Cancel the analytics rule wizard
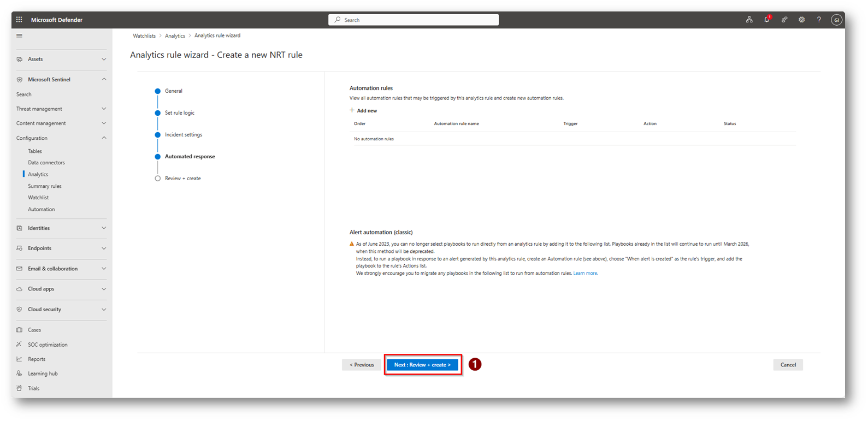Viewport: 868px width, 421px height. pyautogui.click(x=788, y=365)
